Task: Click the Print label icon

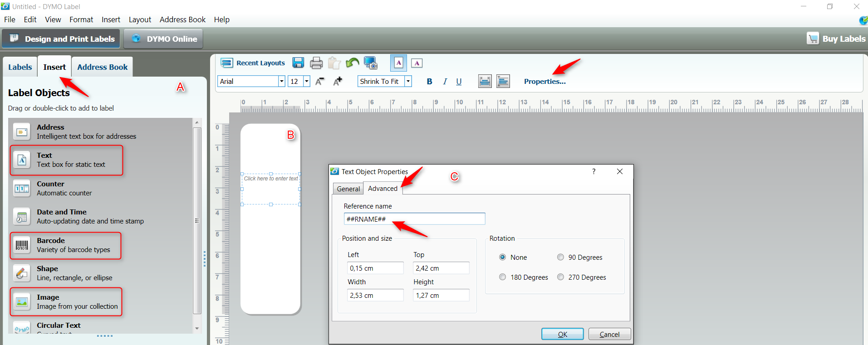Action: tap(316, 63)
